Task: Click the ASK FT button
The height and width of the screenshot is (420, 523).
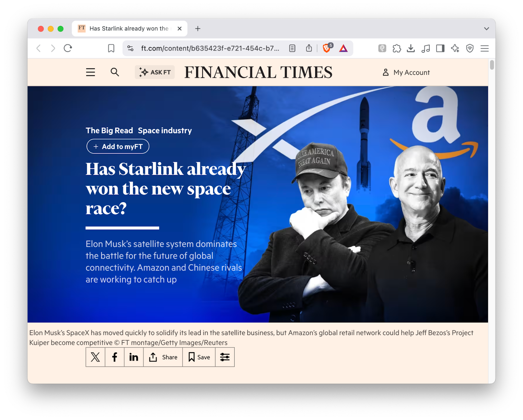Action: 155,72
